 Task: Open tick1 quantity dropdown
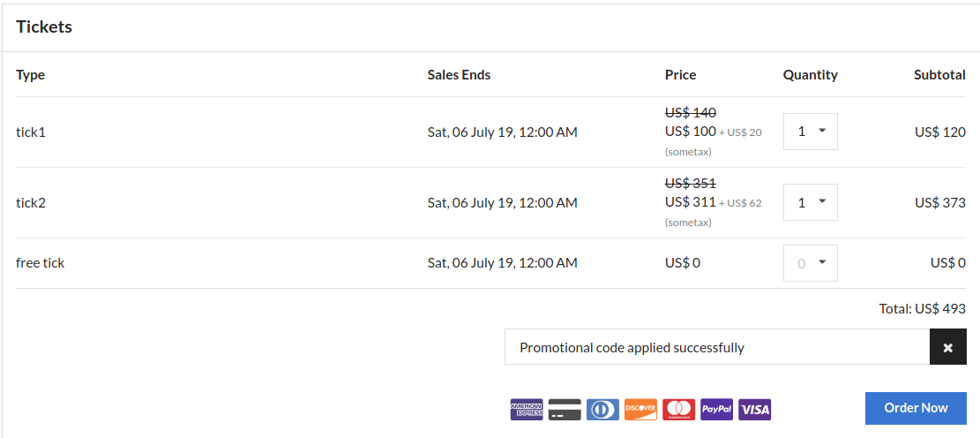(x=810, y=132)
